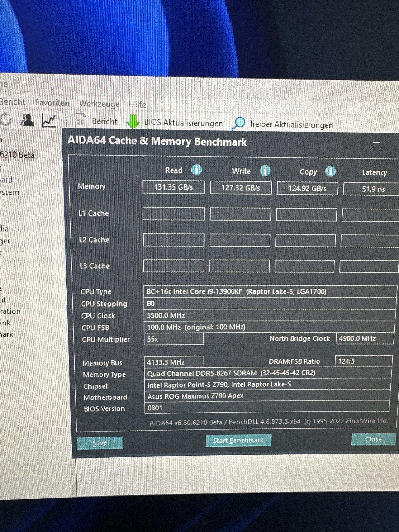Click the Close button

(374, 439)
